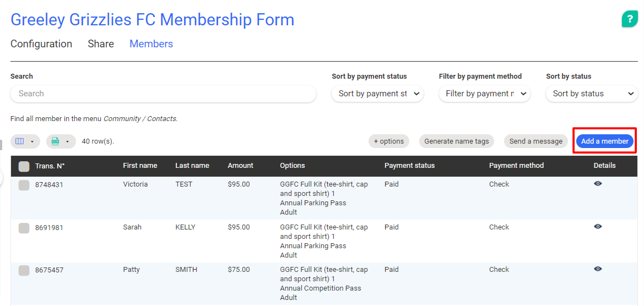
Task: Click the Send a message button
Action: tap(535, 141)
